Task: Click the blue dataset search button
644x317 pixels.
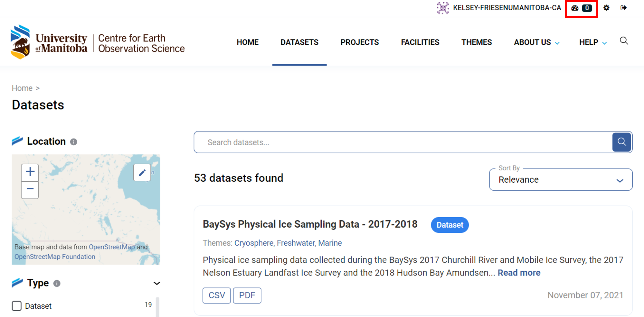Action: 621,142
